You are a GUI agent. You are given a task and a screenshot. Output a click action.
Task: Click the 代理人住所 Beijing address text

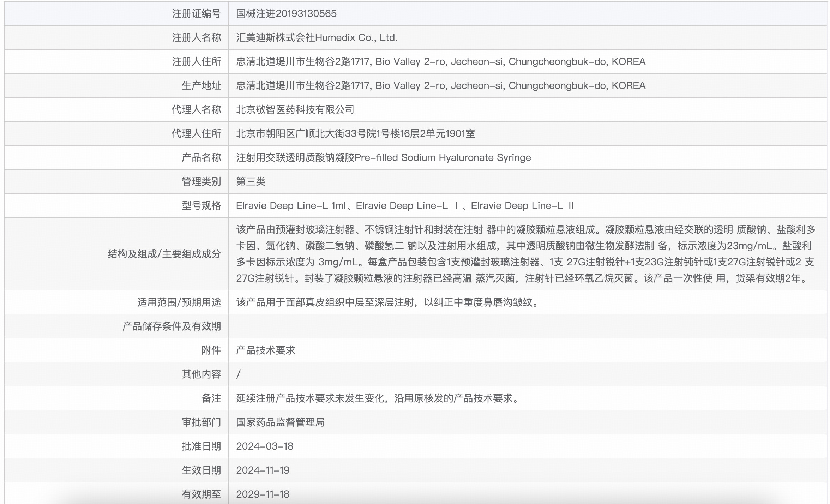[x=355, y=134]
